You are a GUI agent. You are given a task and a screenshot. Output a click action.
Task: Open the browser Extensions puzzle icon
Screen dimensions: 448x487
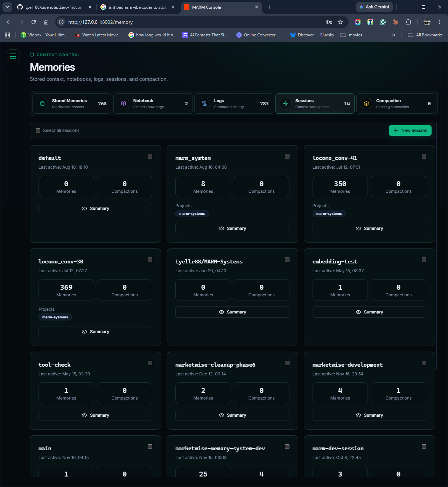click(x=408, y=22)
